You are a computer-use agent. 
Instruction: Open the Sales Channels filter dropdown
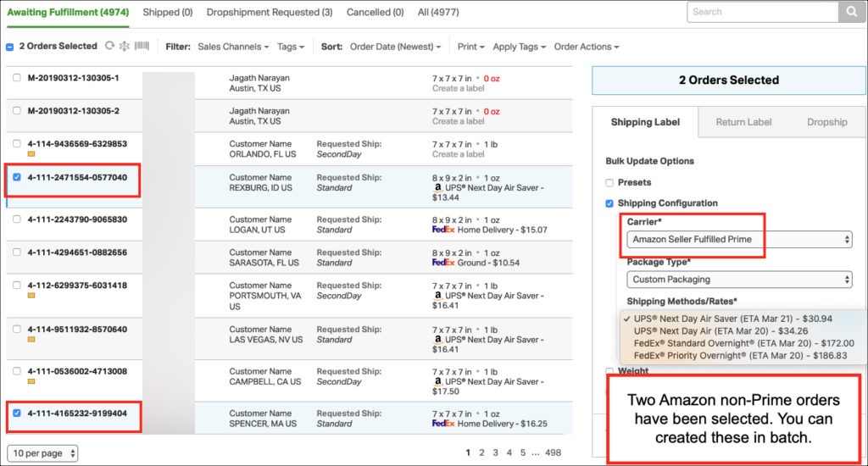pos(233,47)
